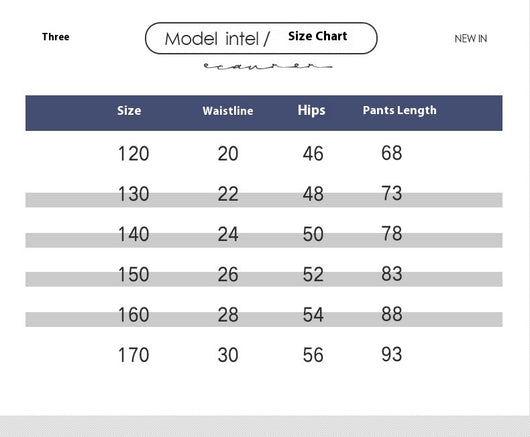Click the cursive signature under the title

pyautogui.click(x=268, y=66)
